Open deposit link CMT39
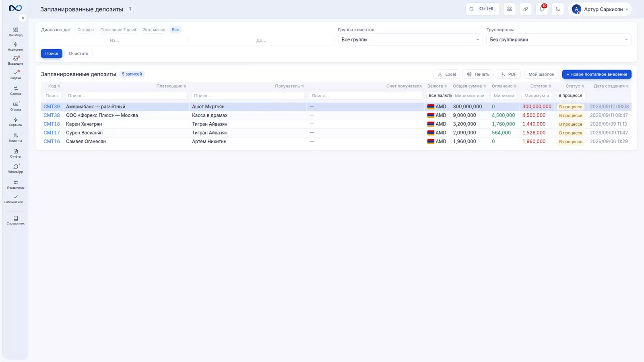Screen dimensions: 644x362 [x=52, y=107]
